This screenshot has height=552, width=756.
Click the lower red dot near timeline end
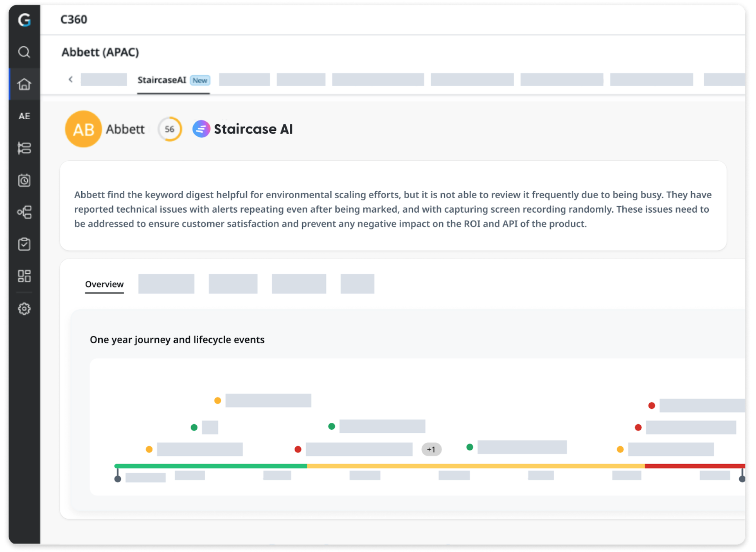coord(638,427)
